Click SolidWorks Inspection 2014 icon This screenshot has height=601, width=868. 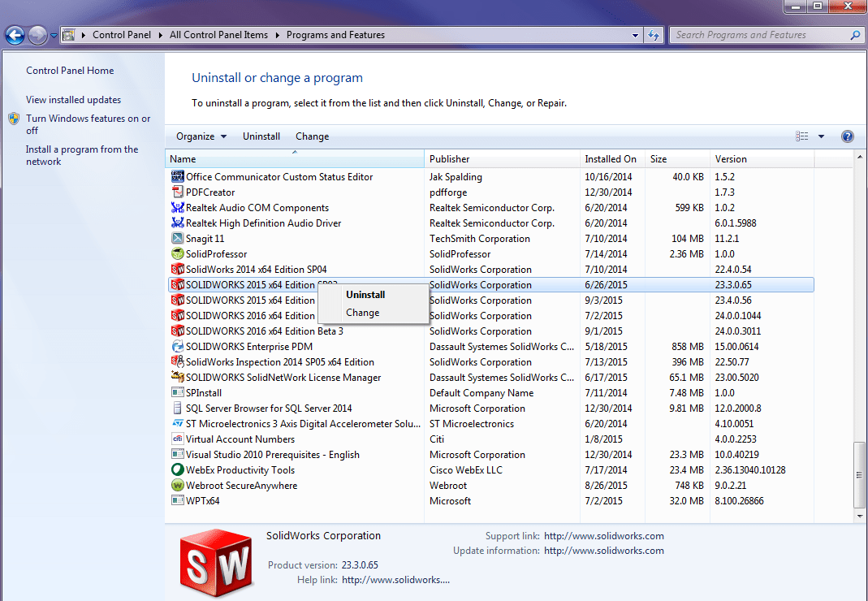click(x=177, y=361)
